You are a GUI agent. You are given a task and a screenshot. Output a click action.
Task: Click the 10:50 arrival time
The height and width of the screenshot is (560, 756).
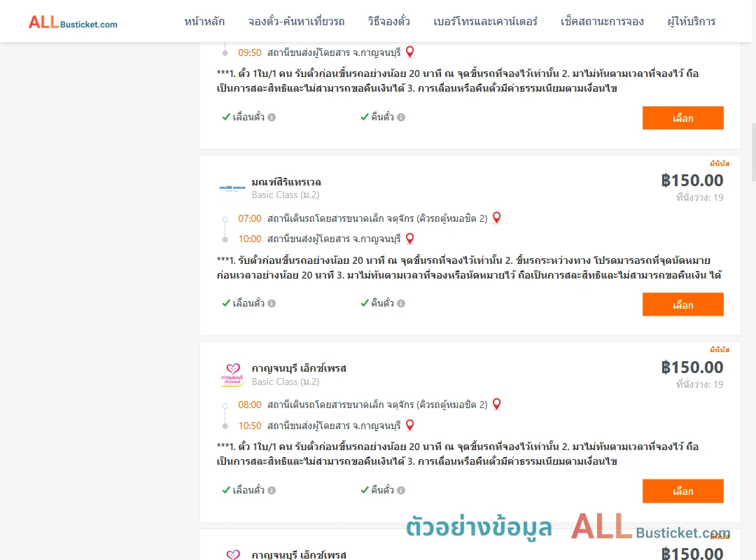[250, 426]
